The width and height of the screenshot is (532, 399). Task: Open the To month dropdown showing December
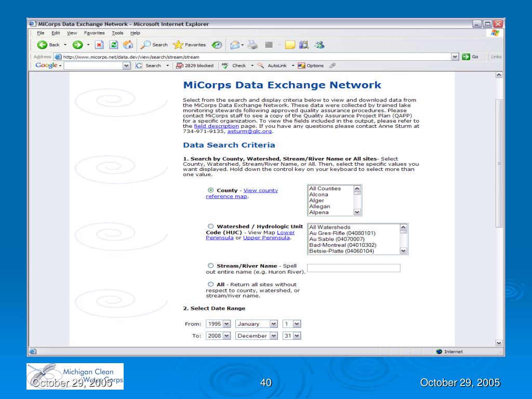[257, 336]
